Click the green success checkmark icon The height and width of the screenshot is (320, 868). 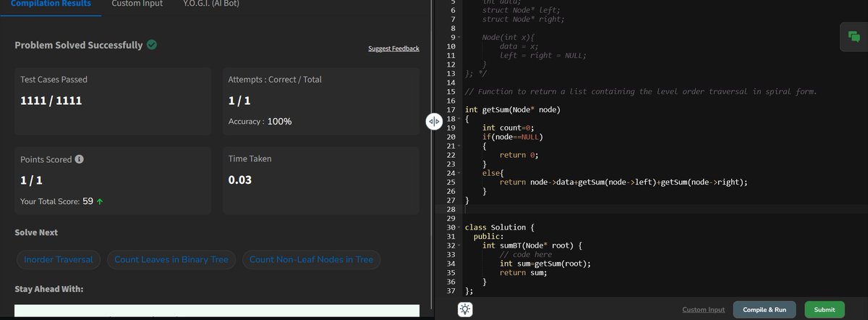click(x=152, y=45)
